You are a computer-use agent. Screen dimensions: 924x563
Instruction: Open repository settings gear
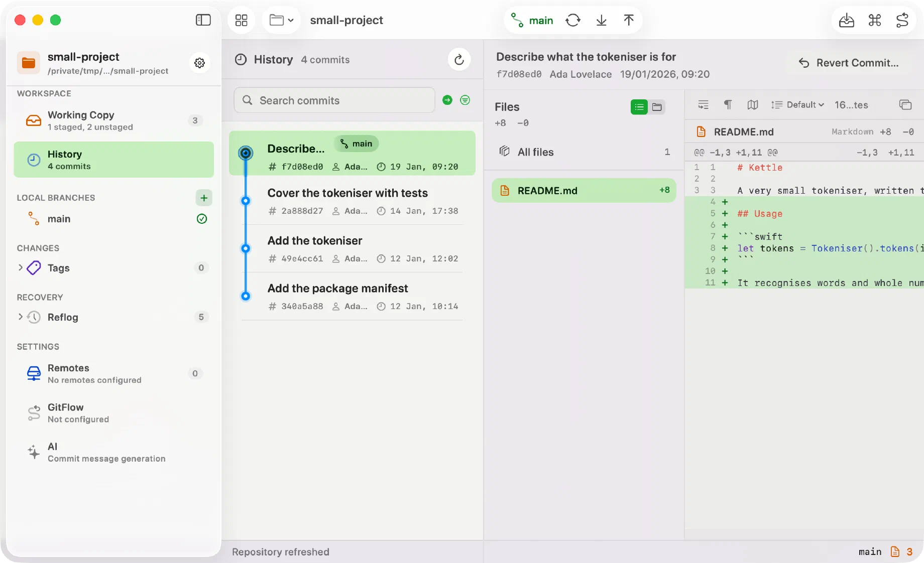pos(200,63)
